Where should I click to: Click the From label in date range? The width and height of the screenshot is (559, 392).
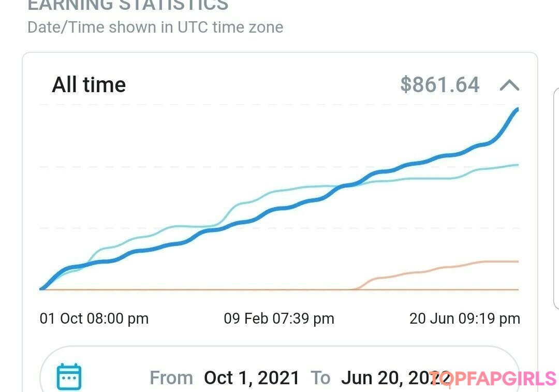[x=171, y=378]
